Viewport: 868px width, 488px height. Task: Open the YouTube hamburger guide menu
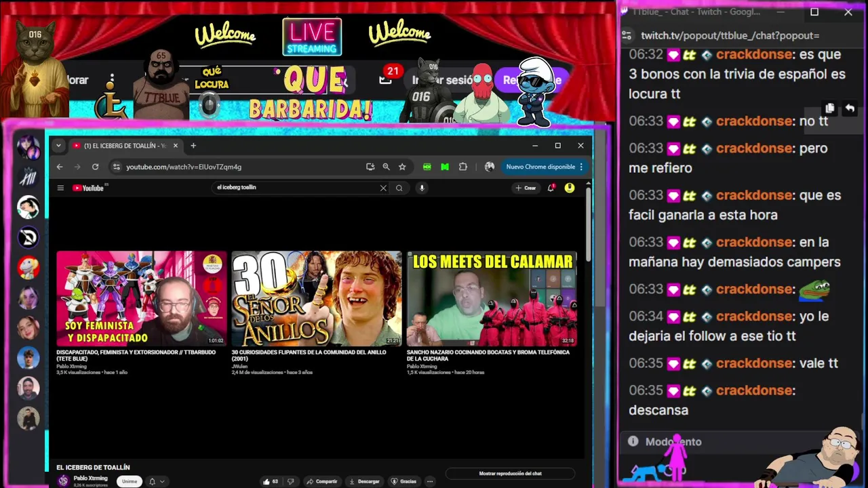tap(60, 188)
